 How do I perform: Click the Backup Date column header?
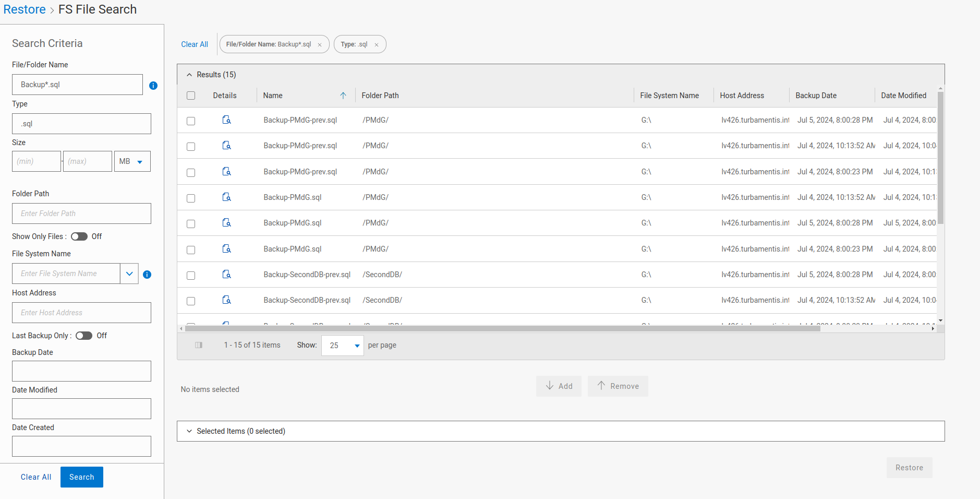coord(816,96)
